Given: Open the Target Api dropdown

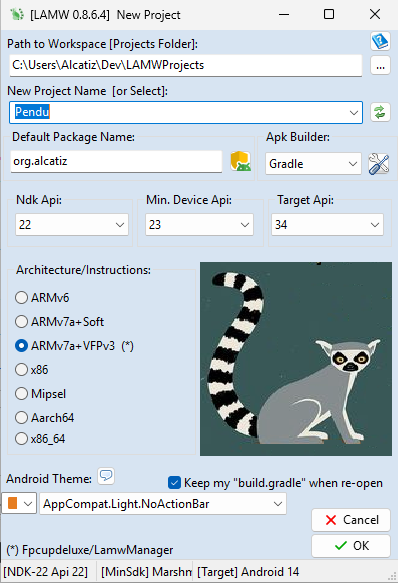Looking at the screenshot, I should 375,225.
